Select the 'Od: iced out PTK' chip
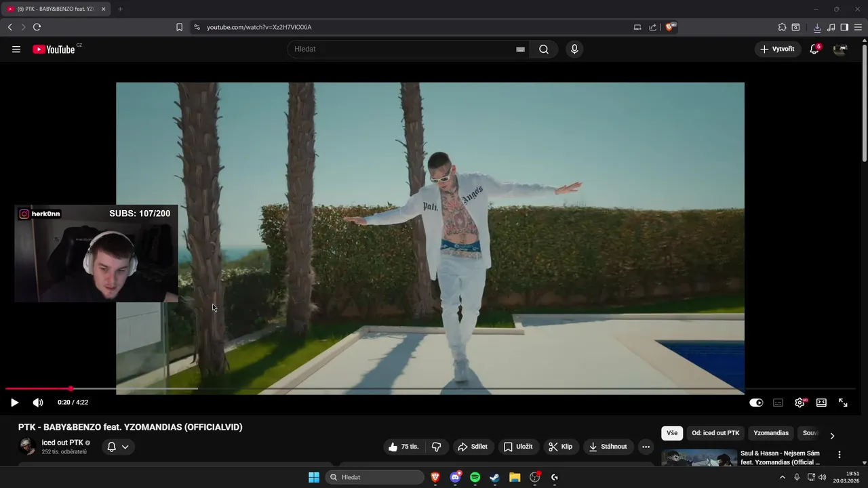 [x=715, y=433]
